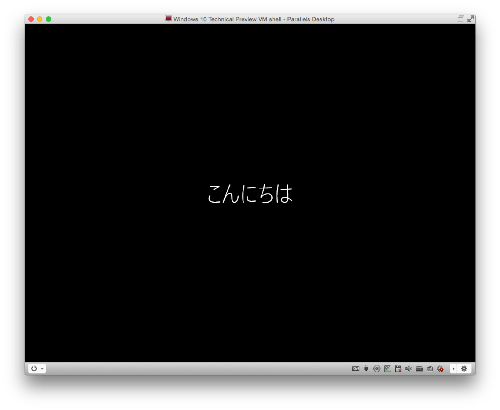This screenshot has height=410, width=500.
Task: Click the Coherence view mode icon in title bar
Action: point(461,18)
